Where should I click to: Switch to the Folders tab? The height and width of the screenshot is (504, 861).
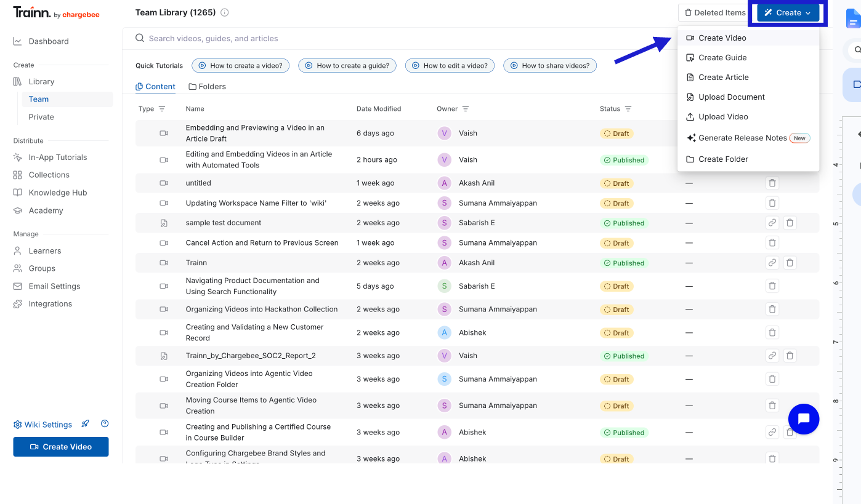(207, 87)
